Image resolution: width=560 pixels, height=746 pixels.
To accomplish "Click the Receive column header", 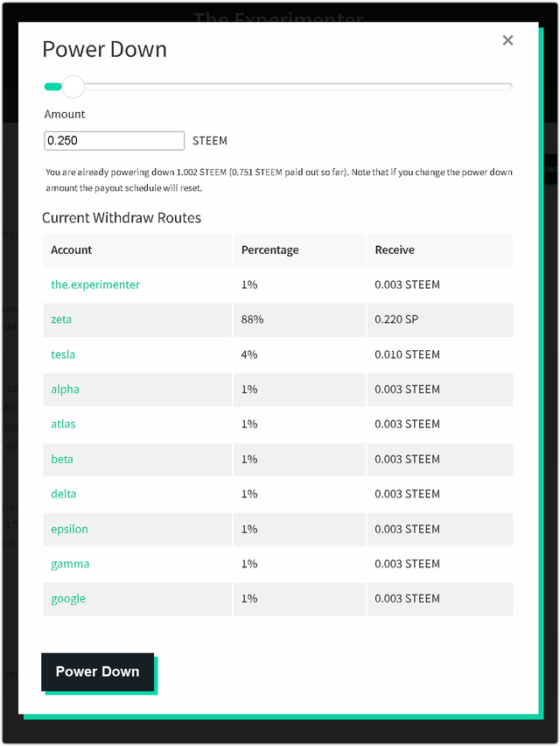I will pos(395,250).
